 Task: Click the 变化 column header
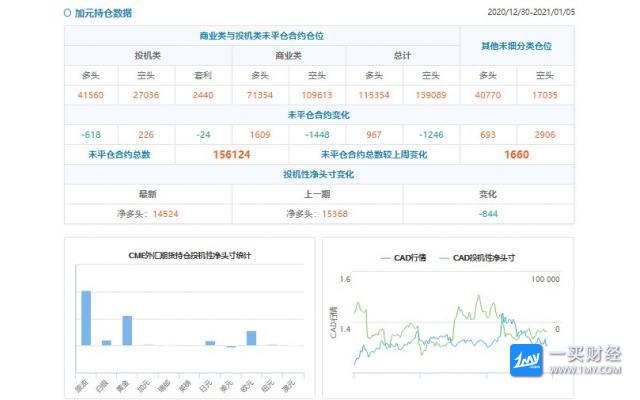(x=488, y=194)
